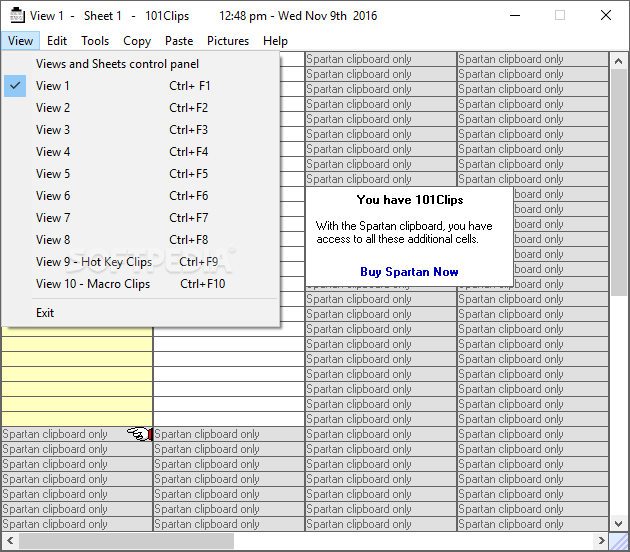Click the 101Clips app icon in title bar
The height and width of the screenshot is (552, 630).
[x=16, y=15]
